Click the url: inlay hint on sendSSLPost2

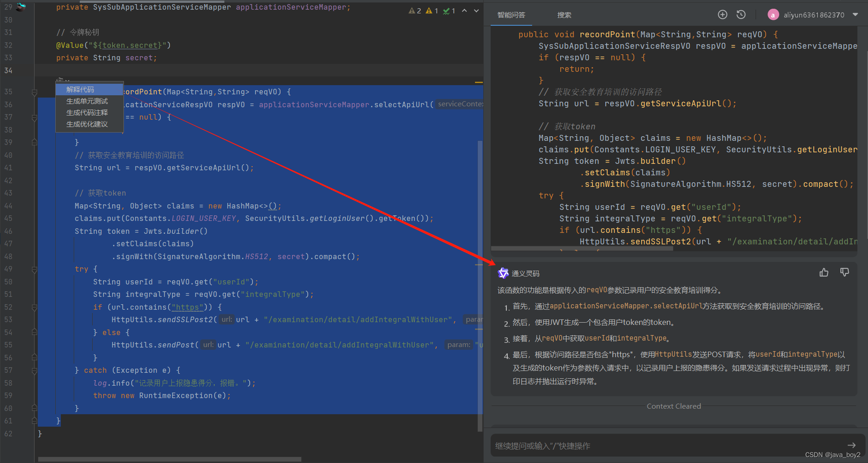click(x=226, y=319)
